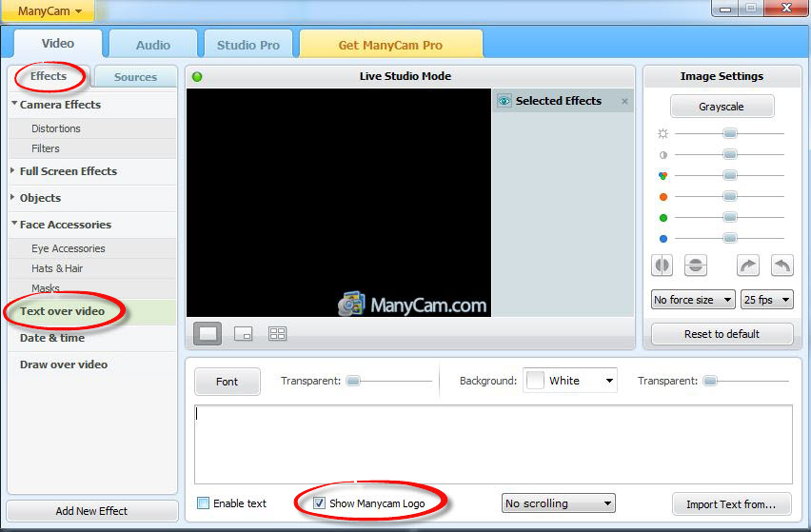
Task: Open Get ManyCam Pro tab
Action: [390, 46]
